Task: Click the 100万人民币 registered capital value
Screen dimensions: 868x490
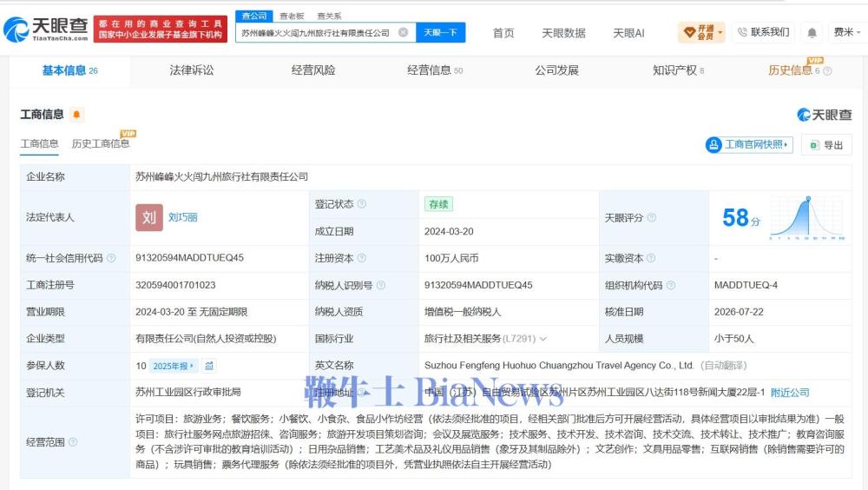Action: (451, 258)
